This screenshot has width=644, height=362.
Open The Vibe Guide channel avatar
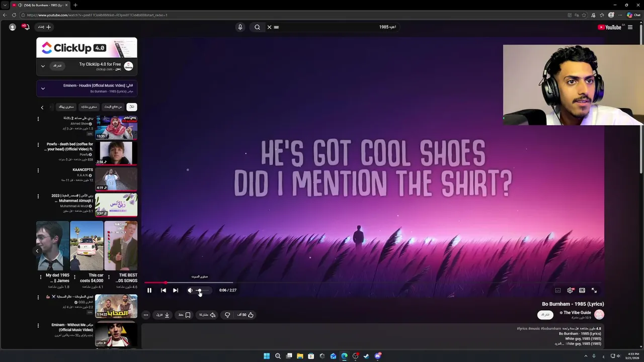click(599, 315)
